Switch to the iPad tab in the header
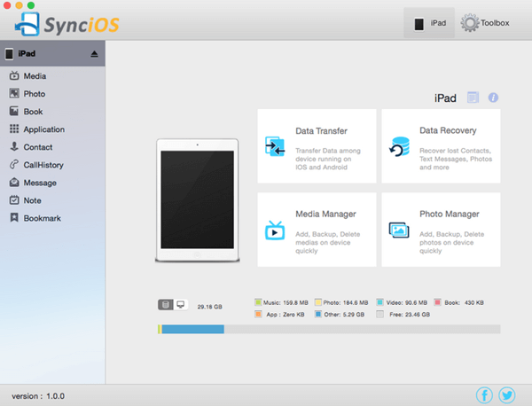 (x=430, y=23)
